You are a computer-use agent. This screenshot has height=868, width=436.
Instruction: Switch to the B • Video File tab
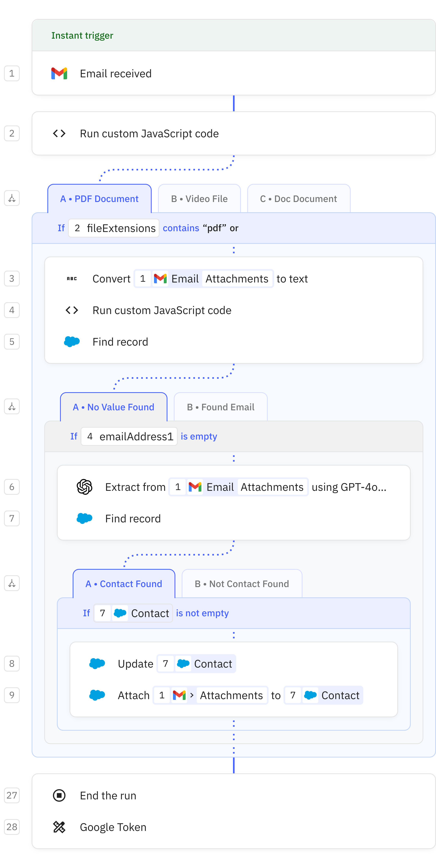point(199,199)
